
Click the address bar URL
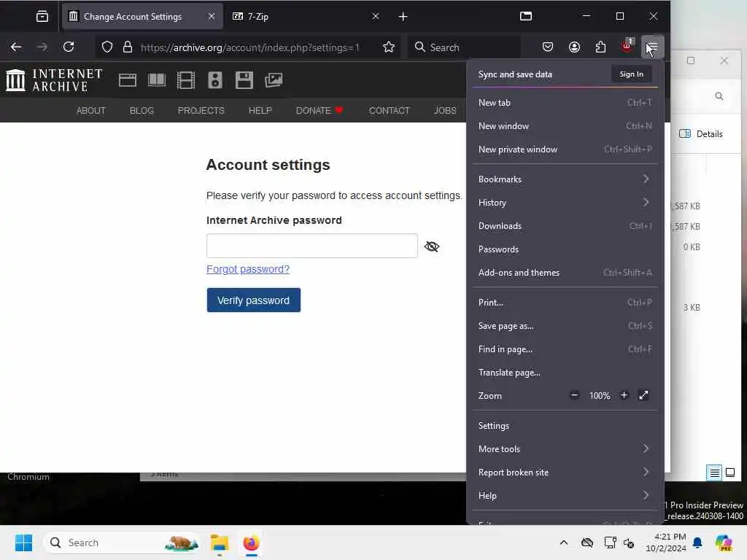[249, 47]
